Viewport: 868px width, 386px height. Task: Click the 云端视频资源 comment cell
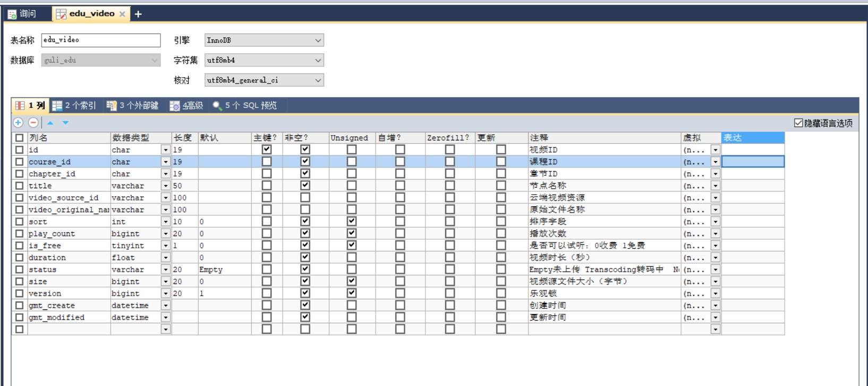[605, 198]
